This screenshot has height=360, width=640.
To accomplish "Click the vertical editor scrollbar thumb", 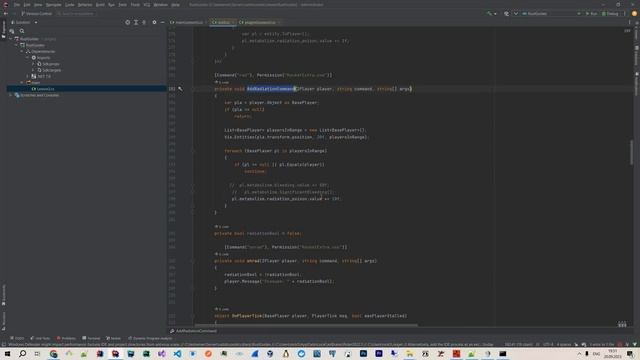I will 631,152.
